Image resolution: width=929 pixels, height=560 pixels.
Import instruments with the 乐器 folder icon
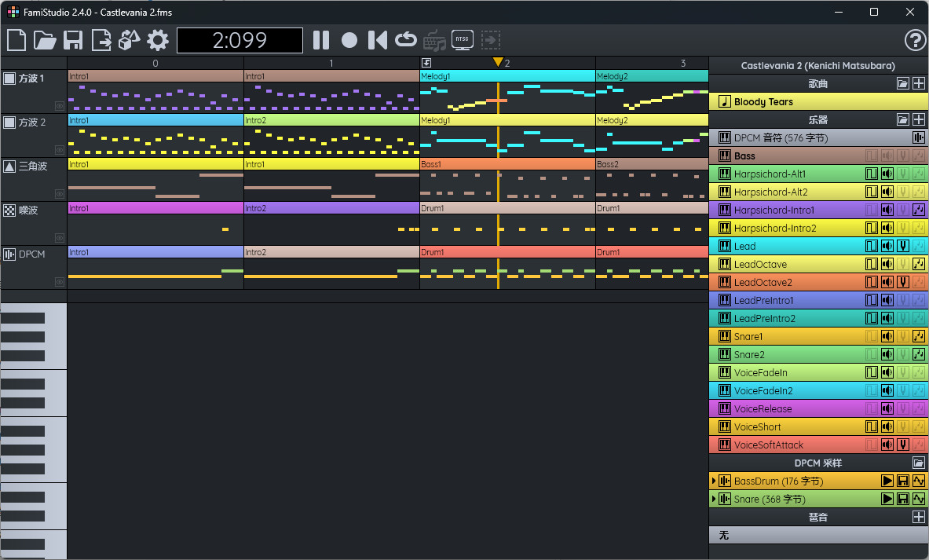tap(902, 119)
